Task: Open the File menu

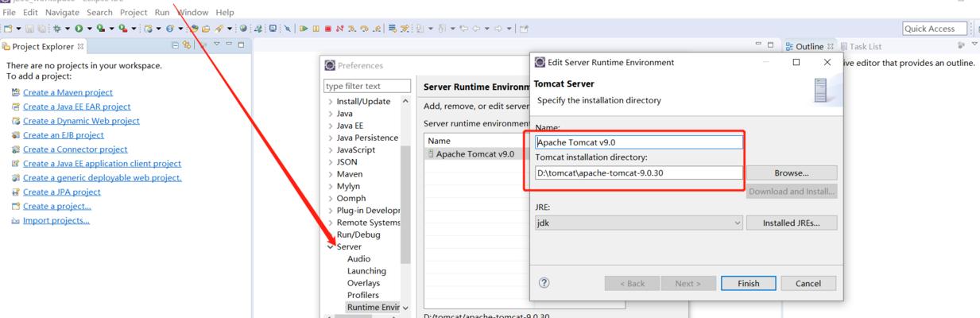Action: (10, 12)
